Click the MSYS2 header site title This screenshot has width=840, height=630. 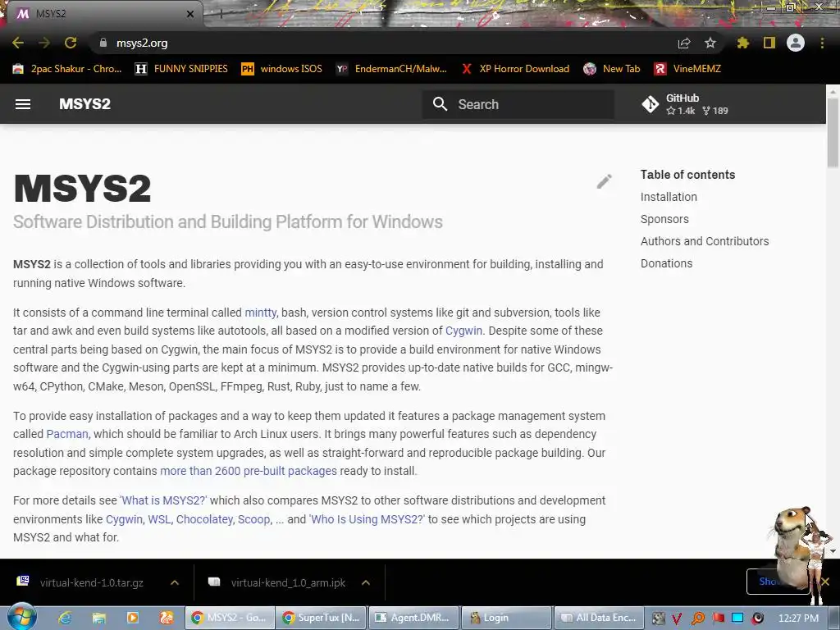point(84,104)
